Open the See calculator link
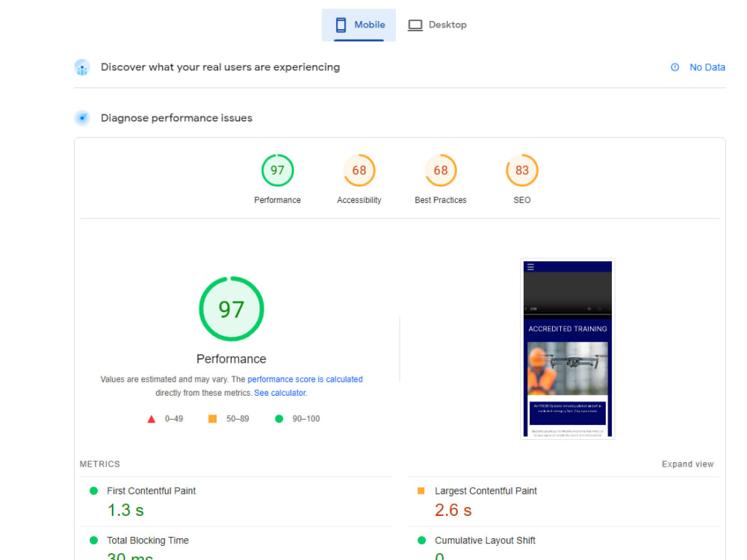Screen dimensions: 747x560 point(280,393)
